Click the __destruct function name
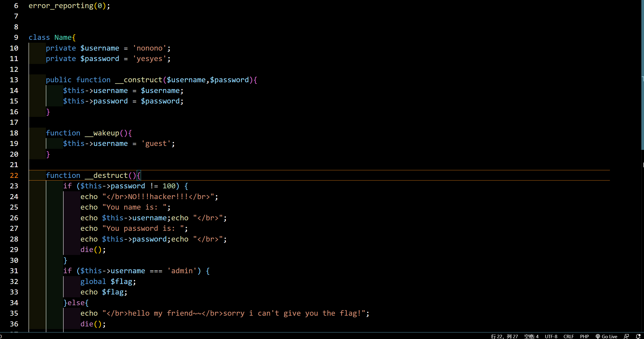The height and width of the screenshot is (339, 644). click(106, 176)
